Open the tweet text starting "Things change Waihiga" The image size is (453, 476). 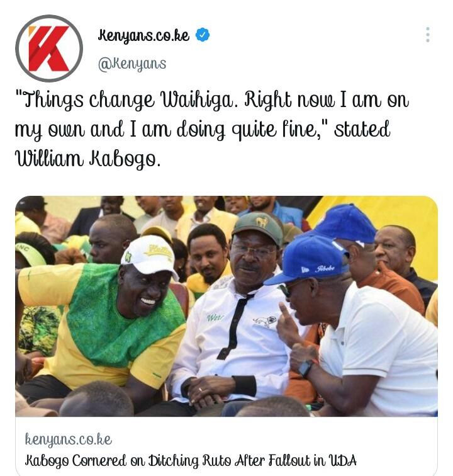coord(212,129)
